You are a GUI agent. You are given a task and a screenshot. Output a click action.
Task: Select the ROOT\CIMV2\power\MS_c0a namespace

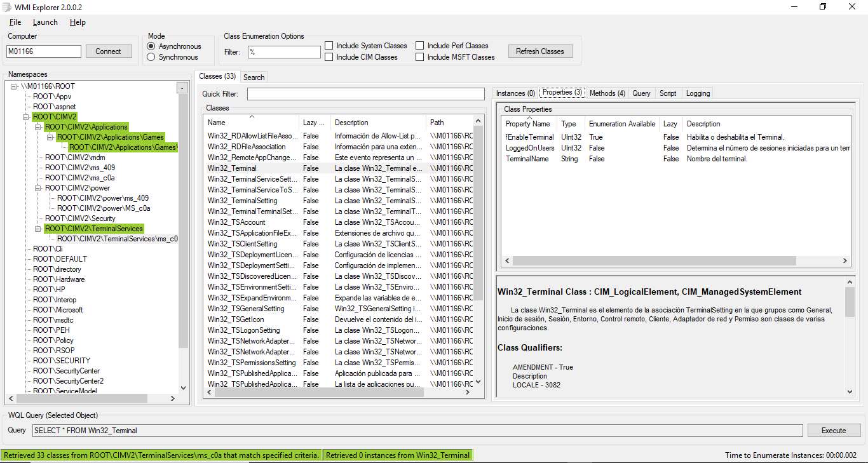[x=104, y=208]
